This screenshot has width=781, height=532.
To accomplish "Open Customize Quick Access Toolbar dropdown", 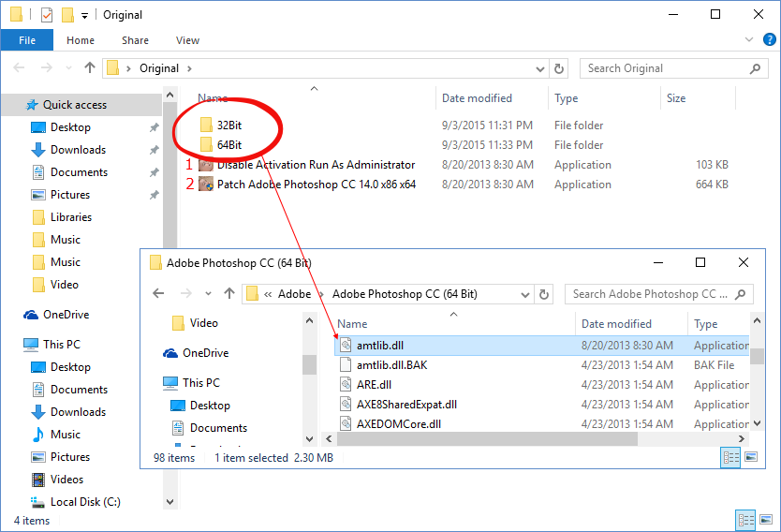I will tap(84, 15).
